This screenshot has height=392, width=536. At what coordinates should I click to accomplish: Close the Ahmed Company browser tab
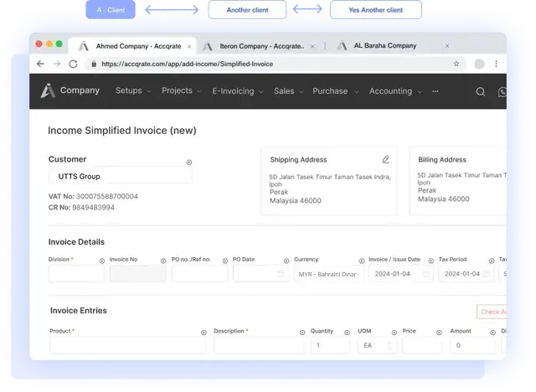[x=189, y=46]
